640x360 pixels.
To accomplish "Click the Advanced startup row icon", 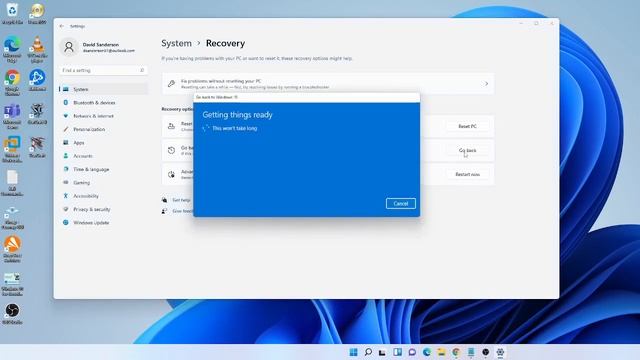I will (x=171, y=174).
